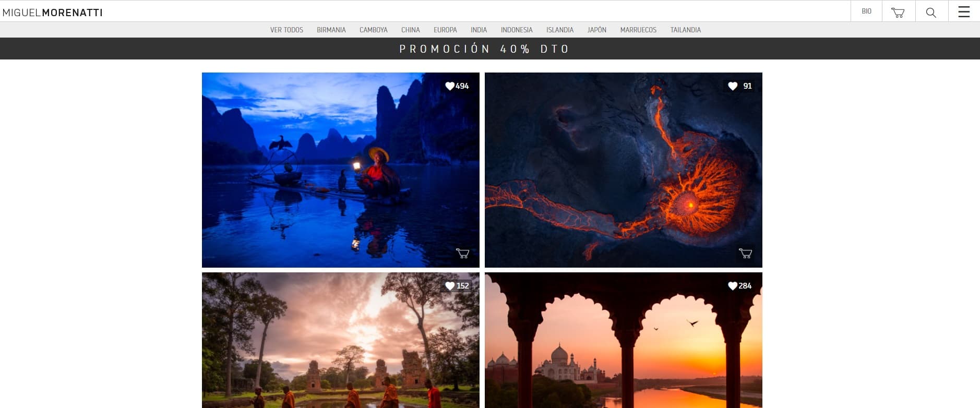980x408 pixels.
Task: Select the JAPÓN category
Action: point(597,30)
